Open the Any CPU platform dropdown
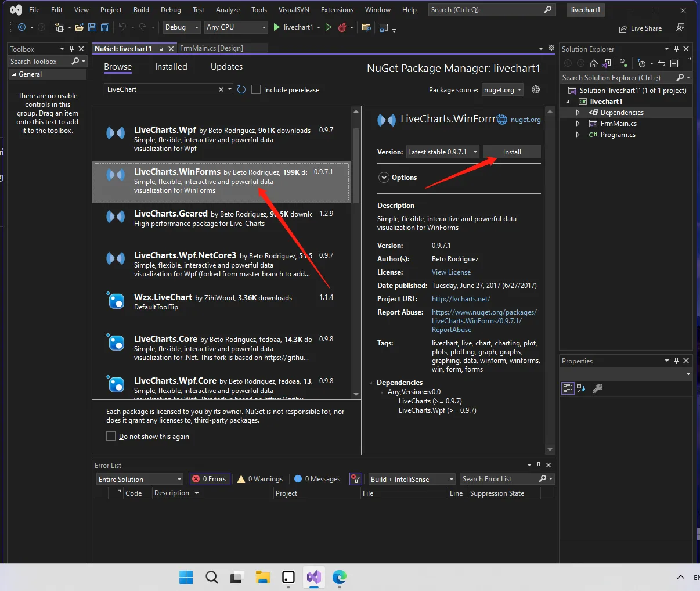This screenshot has height=591, width=700. point(236,27)
